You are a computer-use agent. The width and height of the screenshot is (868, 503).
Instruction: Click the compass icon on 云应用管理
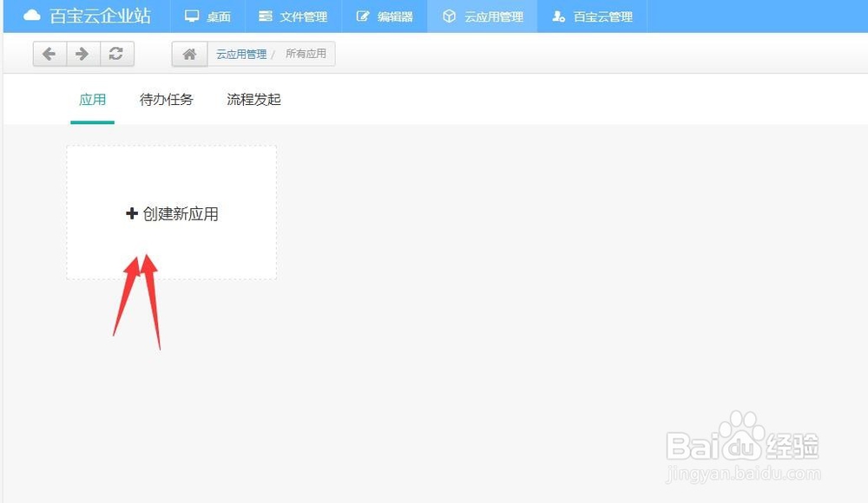tap(450, 15)
